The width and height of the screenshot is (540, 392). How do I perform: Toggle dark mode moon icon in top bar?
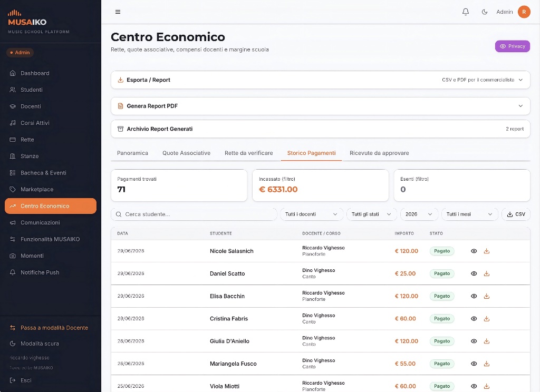485,12
